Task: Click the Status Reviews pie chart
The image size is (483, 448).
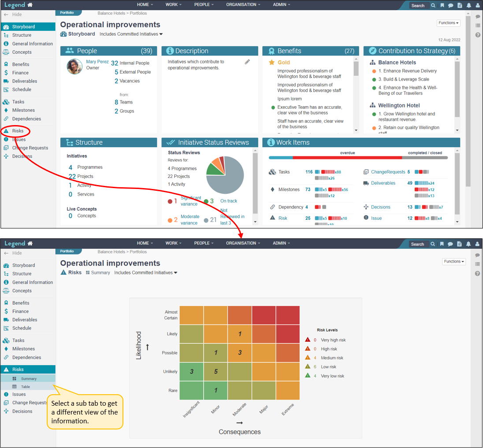Action: click(225, 175)
